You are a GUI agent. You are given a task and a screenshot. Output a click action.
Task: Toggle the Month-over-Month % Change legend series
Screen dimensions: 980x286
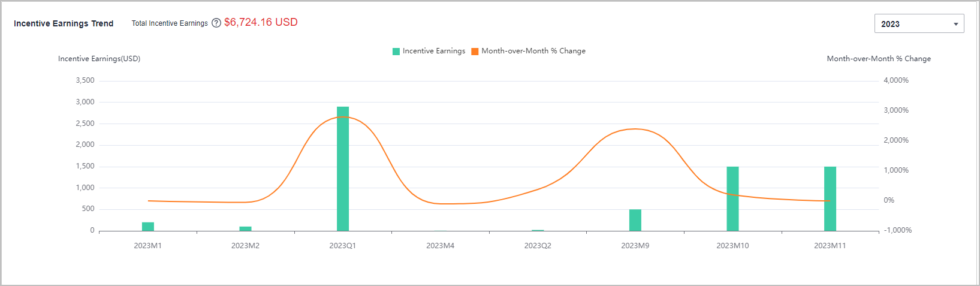(x=528, y=51)
